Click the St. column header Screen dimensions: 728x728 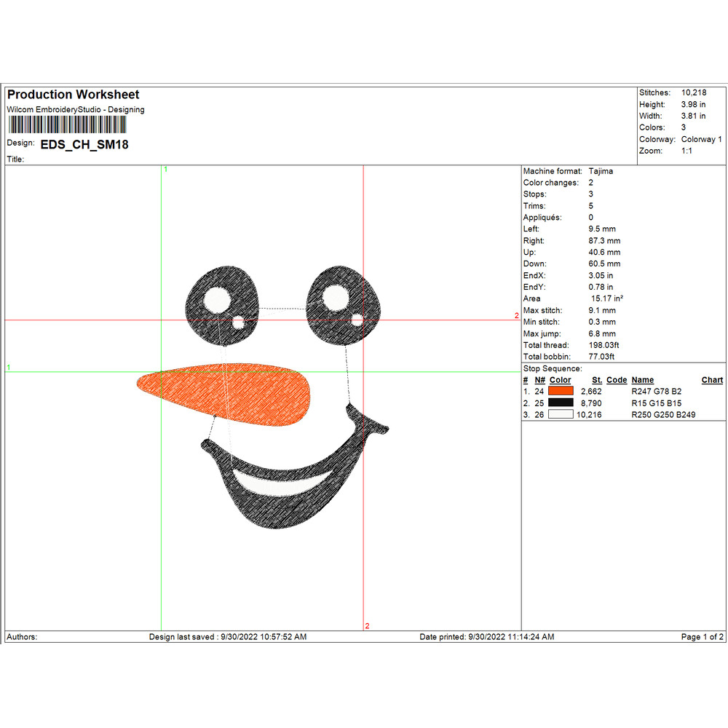(x=597, y=380)
